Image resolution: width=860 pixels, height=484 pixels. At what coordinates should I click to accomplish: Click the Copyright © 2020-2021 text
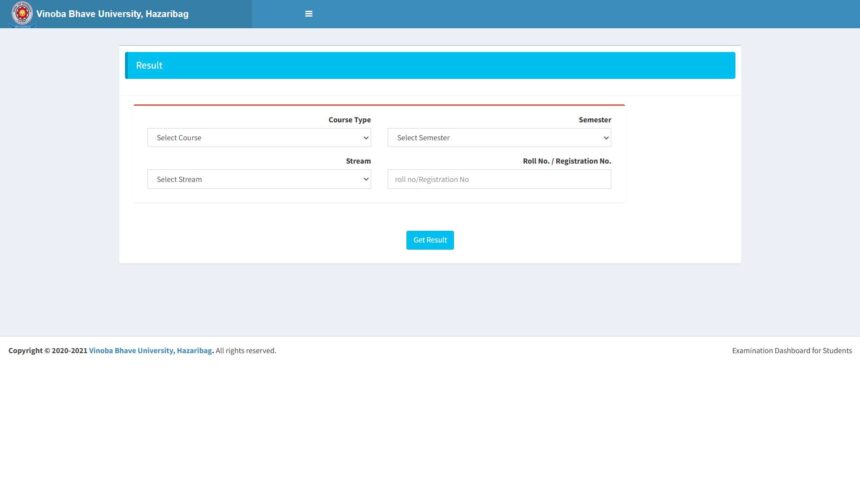pyautogui.click(x=47, y=351)
